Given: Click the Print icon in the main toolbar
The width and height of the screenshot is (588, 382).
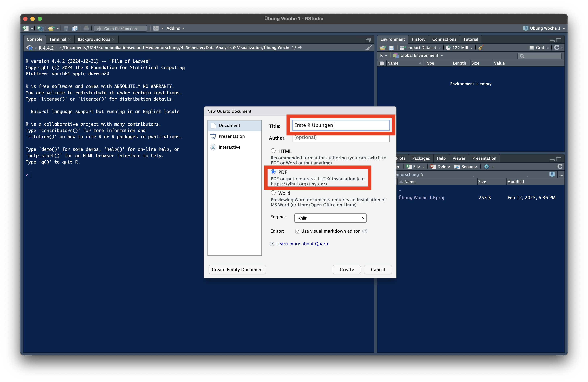Looking at the screenshot, I should 86,28.
